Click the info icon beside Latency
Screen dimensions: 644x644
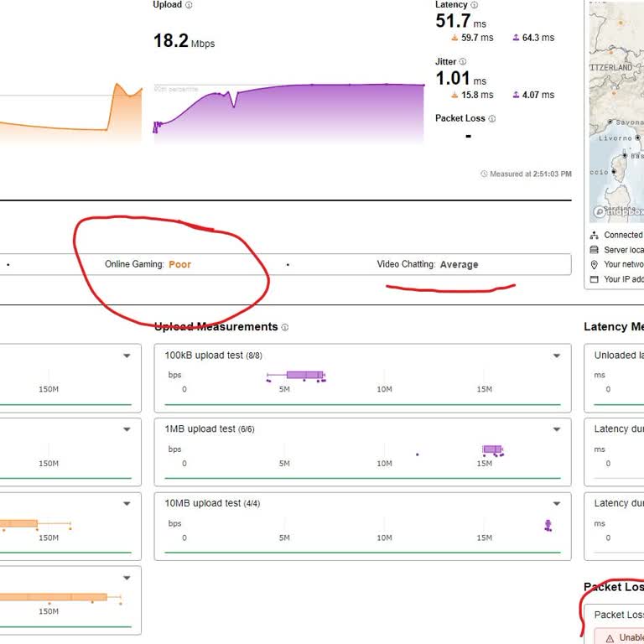(475, 5)
